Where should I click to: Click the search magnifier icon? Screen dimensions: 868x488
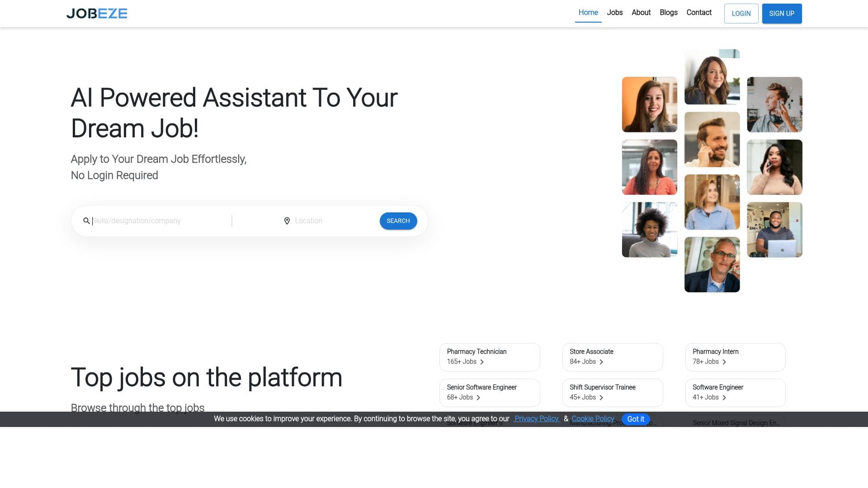click(x=86, y=221)
